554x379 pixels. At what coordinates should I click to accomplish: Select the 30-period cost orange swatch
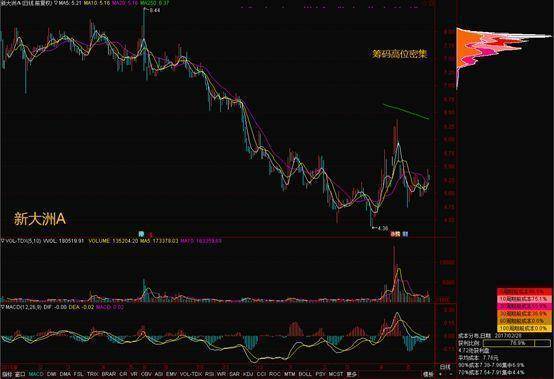click(x=524, y=313)
